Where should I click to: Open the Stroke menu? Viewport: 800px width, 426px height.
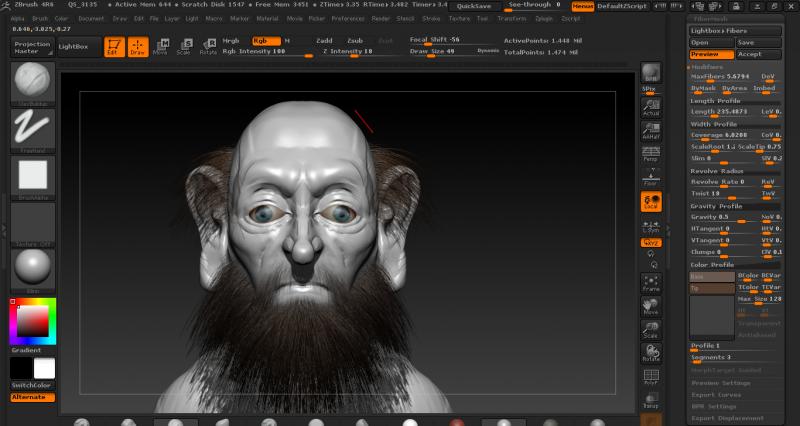(x=430, y=18)
